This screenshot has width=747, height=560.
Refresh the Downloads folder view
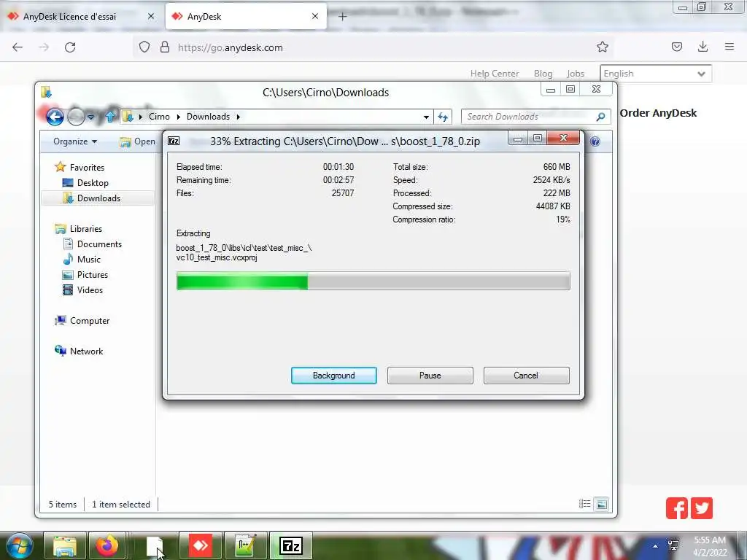coord(443,117)
